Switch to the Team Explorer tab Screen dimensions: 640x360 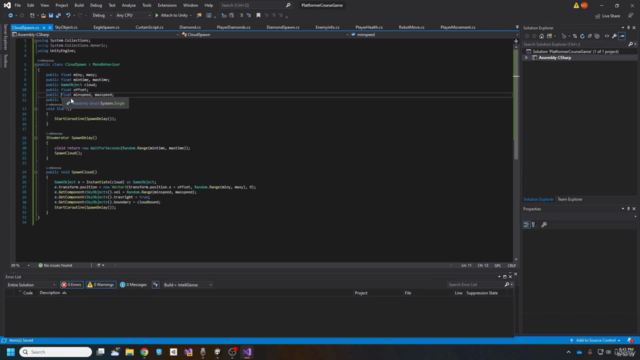click(x=570, y=199)
